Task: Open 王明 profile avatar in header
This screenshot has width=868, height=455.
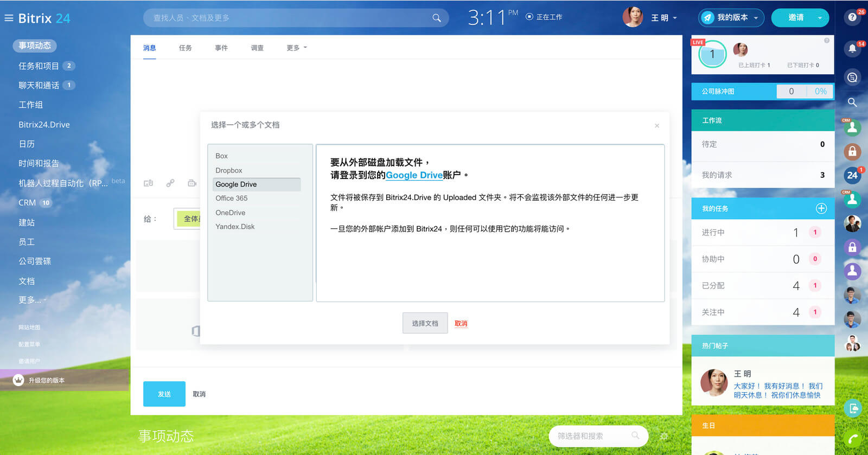Action: click(x=633, y=17)
